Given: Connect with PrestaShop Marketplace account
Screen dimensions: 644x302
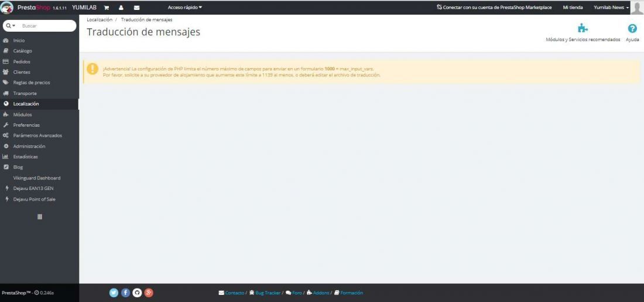Looking at the screenshot, I should [x=494, y=8].
